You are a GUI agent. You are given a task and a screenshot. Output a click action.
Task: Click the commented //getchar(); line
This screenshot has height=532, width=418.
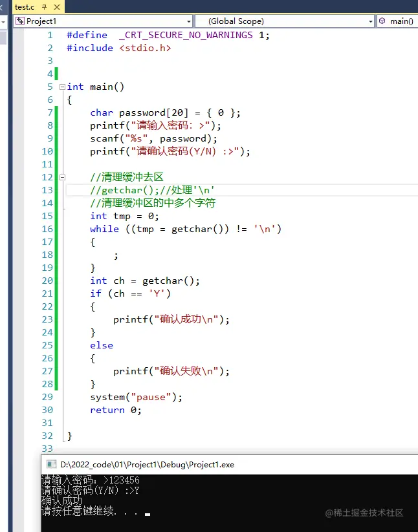[152, 190]
